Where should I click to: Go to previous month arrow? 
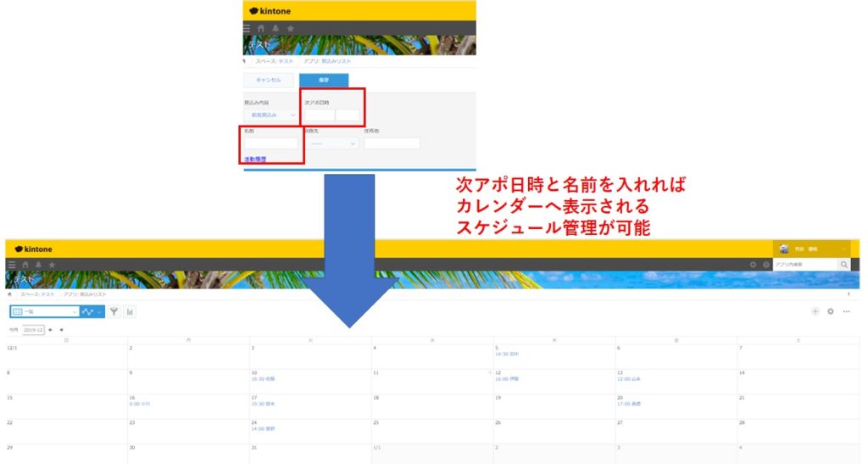50,329
